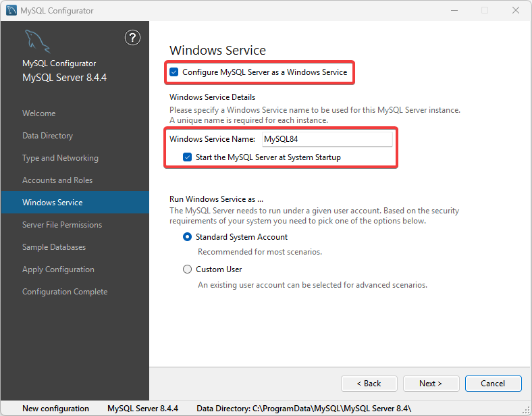
Task: Proceed with the Next button
Action: [431, 384]
